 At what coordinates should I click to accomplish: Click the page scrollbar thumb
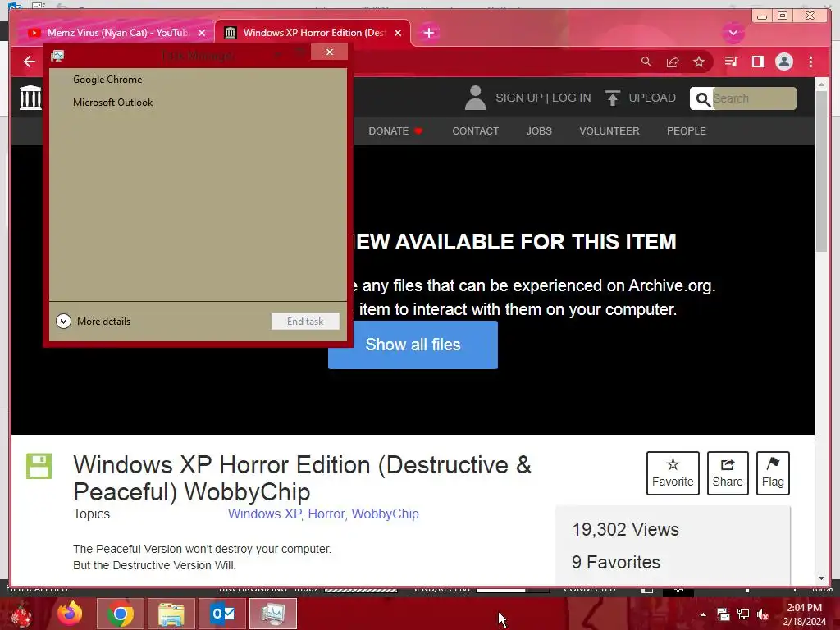click(821, 171)
